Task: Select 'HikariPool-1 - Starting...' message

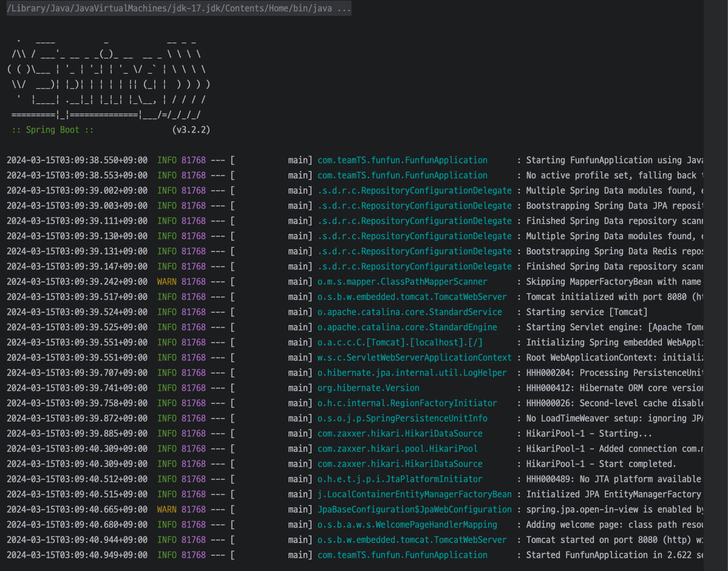Action: click(589, 434)
